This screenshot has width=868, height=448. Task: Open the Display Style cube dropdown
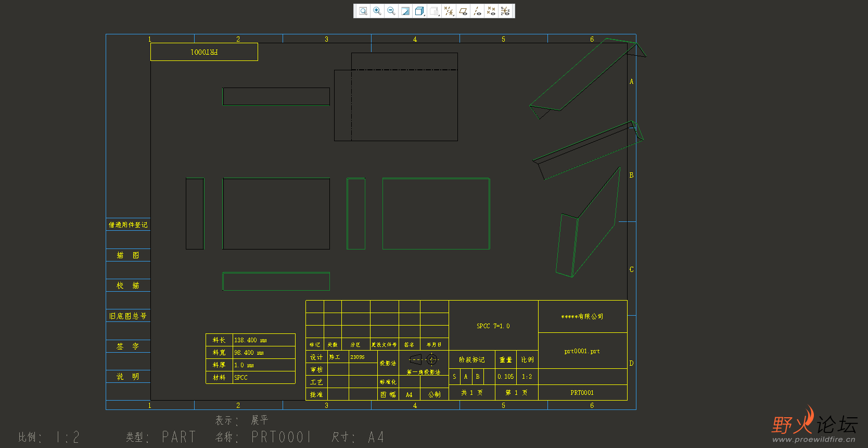click(x=420, y=11)
